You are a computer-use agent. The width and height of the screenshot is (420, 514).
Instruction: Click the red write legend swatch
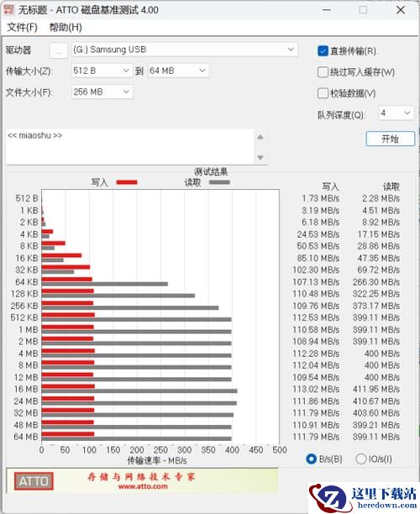[127, 182]
